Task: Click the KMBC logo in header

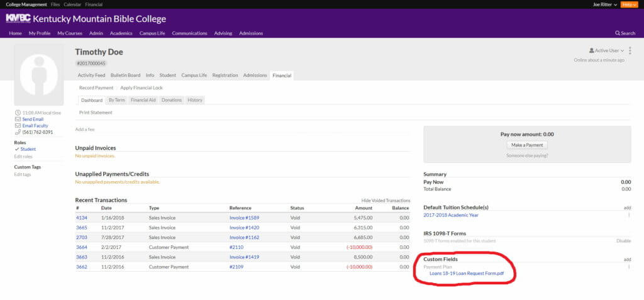Action: click(x=18, y=18)
